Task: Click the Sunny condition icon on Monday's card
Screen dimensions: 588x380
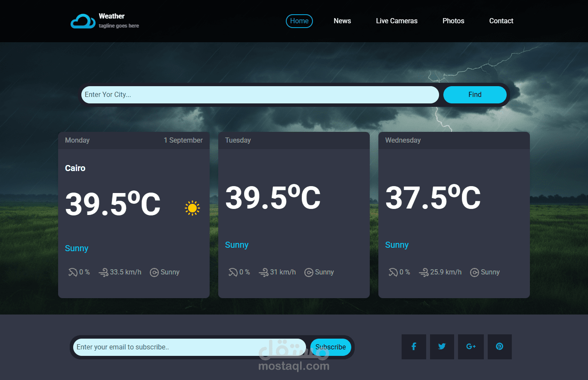Action: click(x=154, y=272)
